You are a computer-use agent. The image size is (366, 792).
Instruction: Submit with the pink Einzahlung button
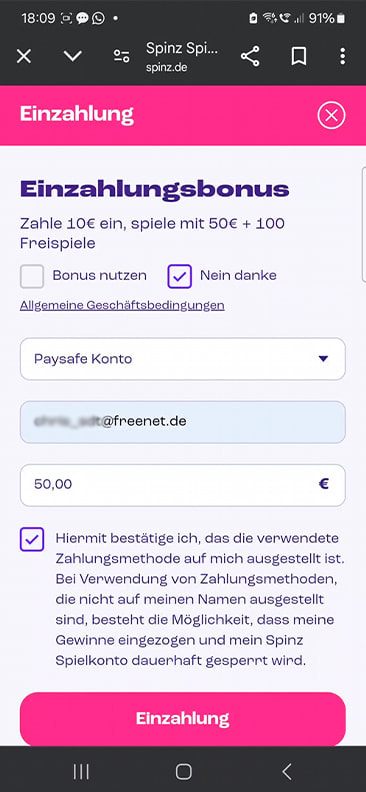(x=183, y=718)
